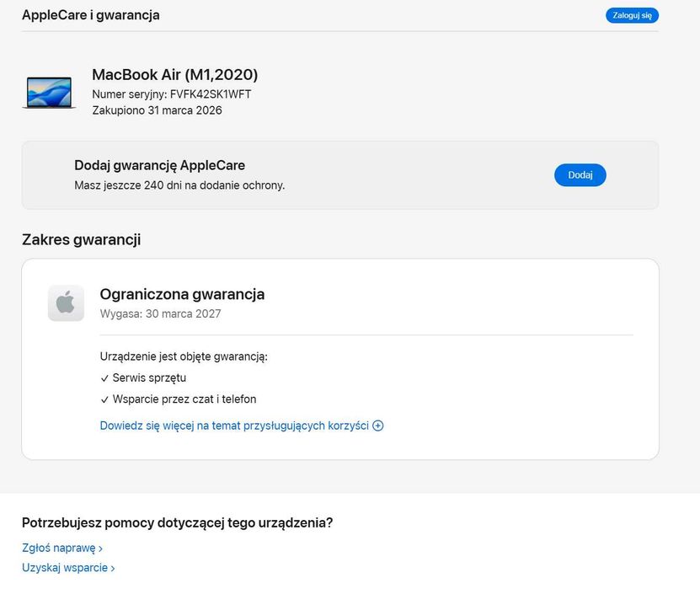Click 'Urządzenie jest objęte gwarancją:' text
700x589 pixels.
pyautogui.click(x=184, y=356)
